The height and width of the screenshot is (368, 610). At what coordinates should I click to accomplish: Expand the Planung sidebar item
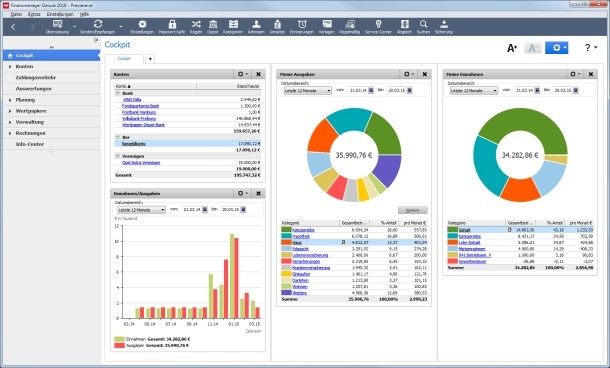click(x=10, y=100)
